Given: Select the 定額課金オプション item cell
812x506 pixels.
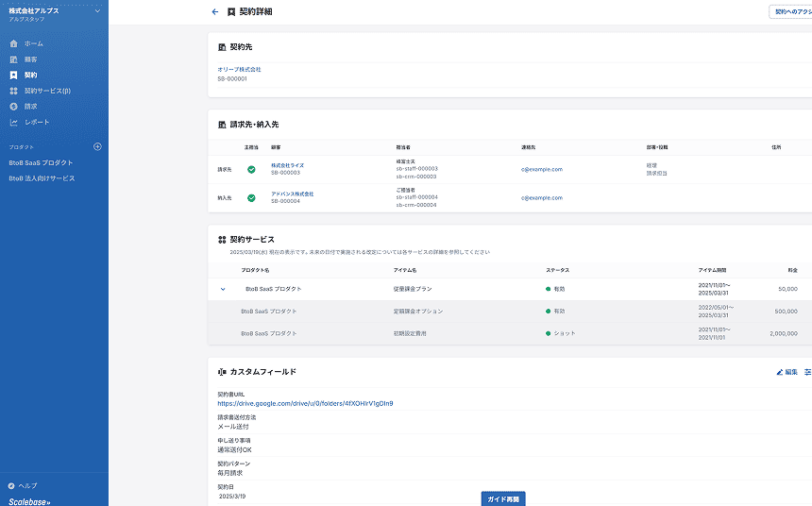Looking at the screenshot, I should tap(418, 312).
